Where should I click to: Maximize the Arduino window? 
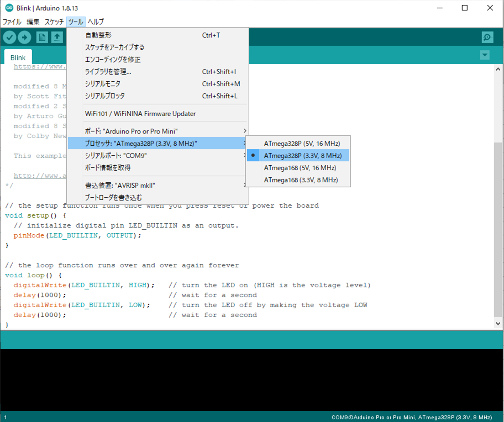click(x=465, y=8)
